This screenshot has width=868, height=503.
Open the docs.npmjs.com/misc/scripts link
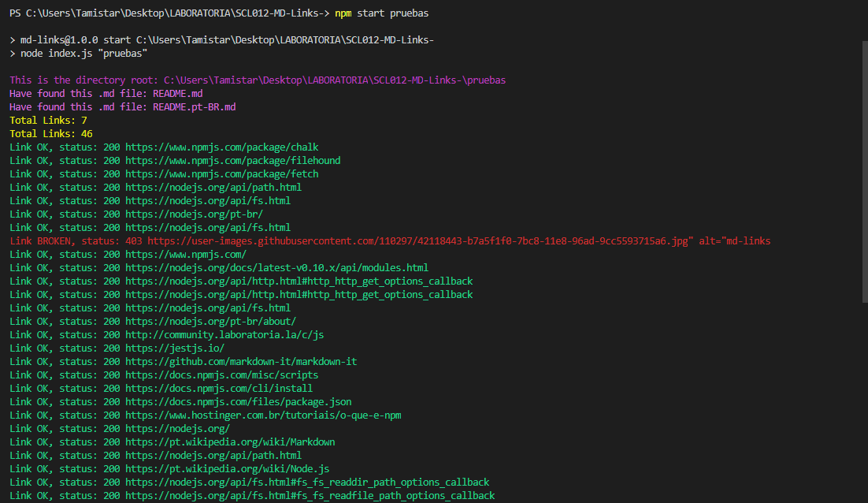pos(221,375)
